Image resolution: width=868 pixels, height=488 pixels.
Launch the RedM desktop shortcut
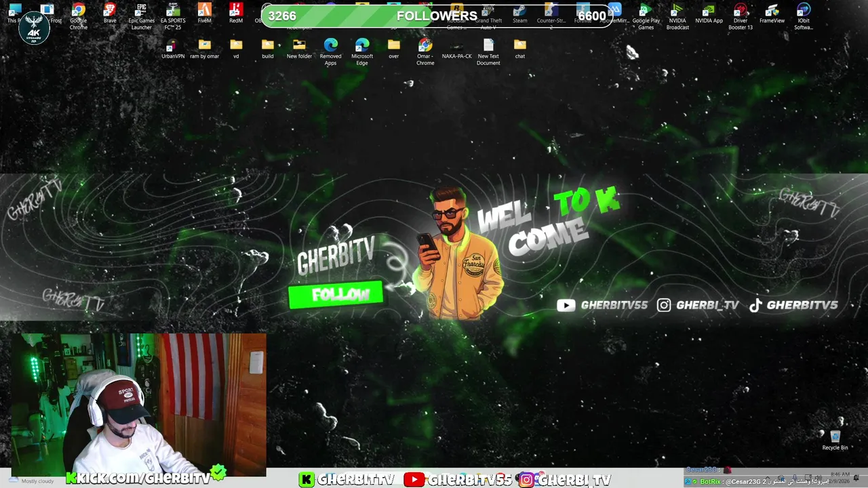pyautogui.click(x=236, y=14)
